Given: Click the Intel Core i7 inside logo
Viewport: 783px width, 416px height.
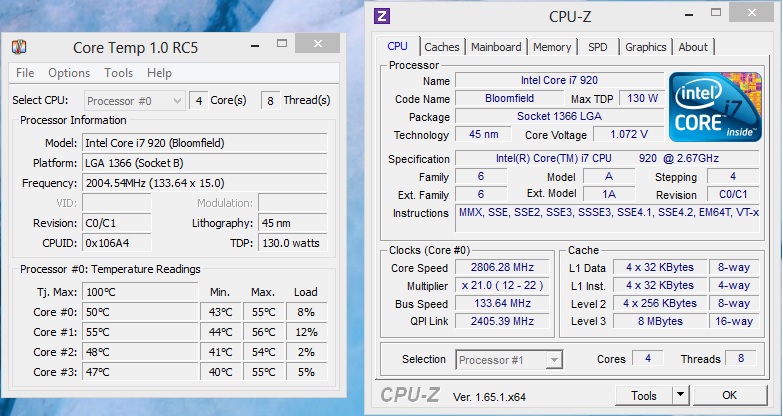Looking at the screenshot, I should (x=715, y=107).
